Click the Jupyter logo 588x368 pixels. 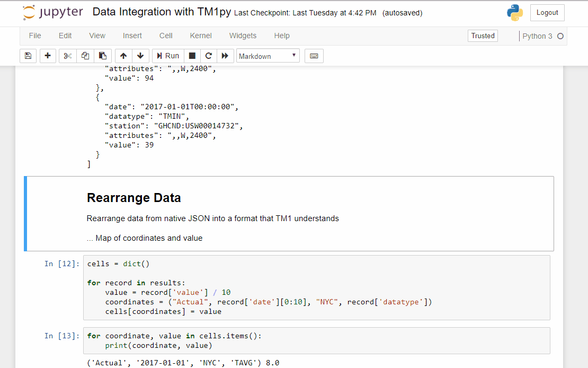coord(53,12)
